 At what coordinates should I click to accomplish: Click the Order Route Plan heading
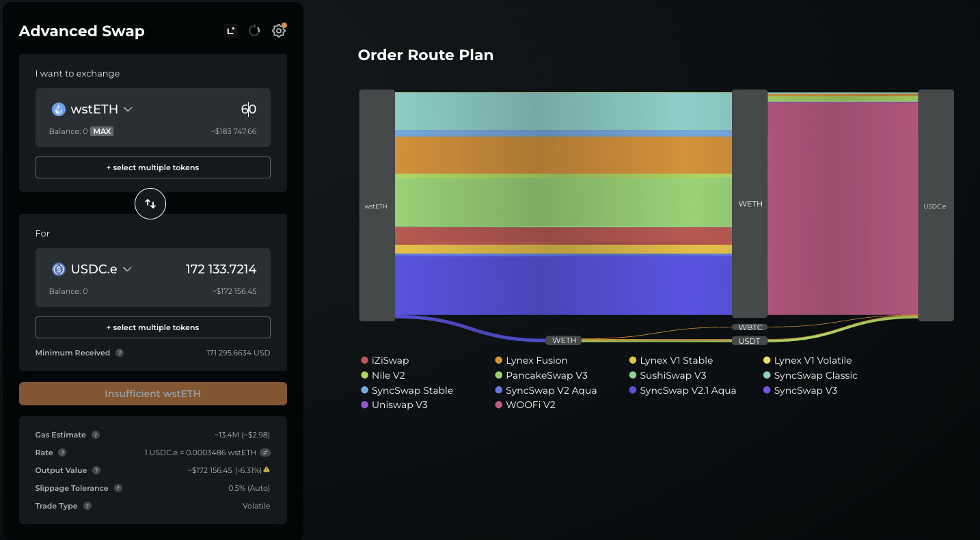[426, 55]
